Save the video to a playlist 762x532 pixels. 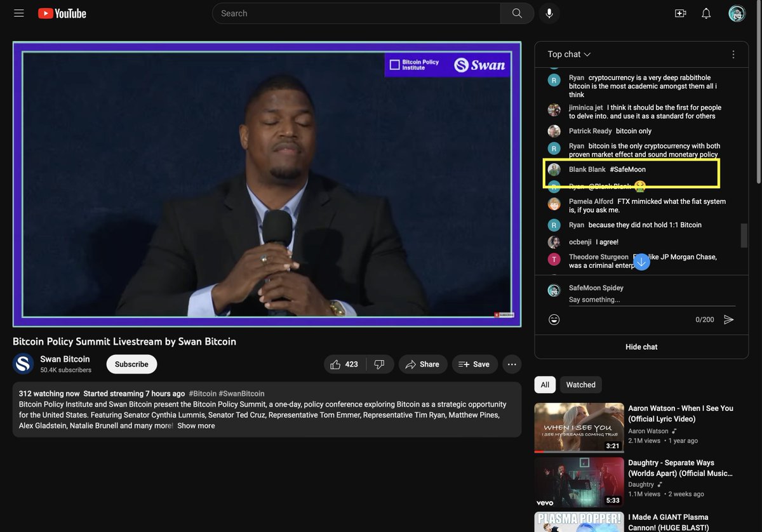pyautogui.click(x=474, y=364)
